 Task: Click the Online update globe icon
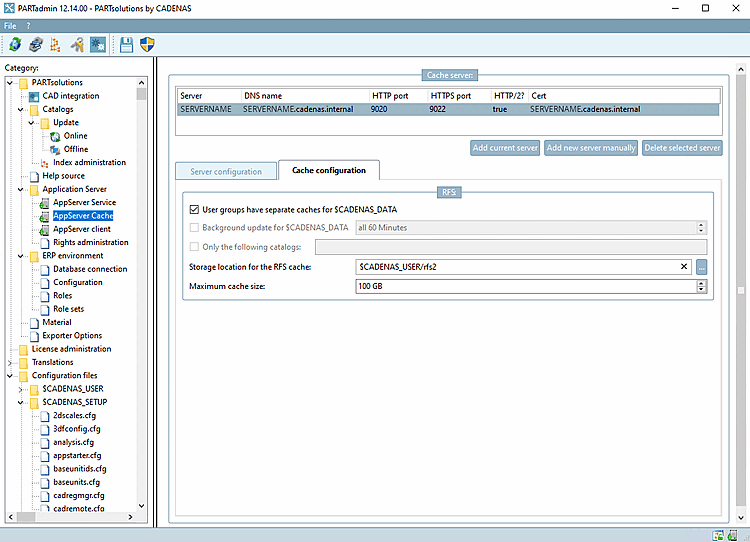[x=55, y=136]
